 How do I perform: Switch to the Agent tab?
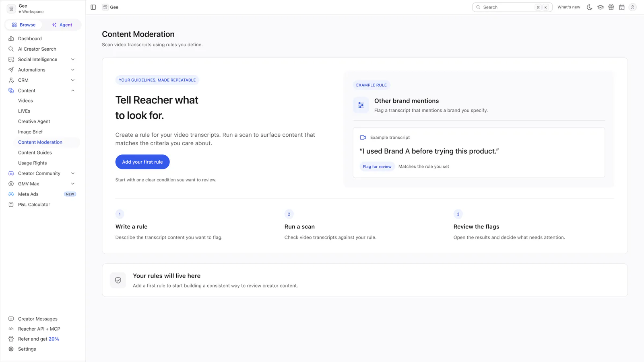click(62, 25)
